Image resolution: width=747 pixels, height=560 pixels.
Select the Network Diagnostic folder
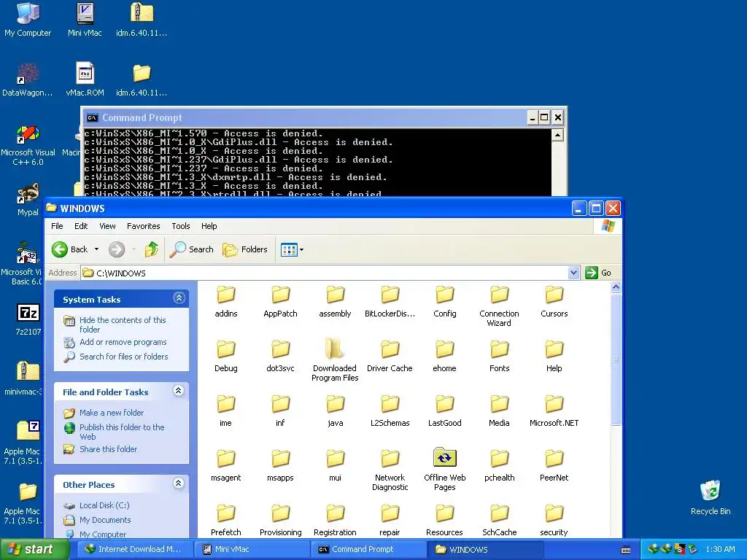[x=390, y=470]
